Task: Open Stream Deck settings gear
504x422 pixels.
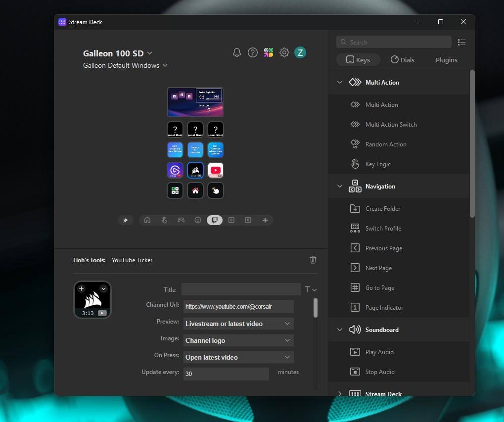Action: pos(284,52)
